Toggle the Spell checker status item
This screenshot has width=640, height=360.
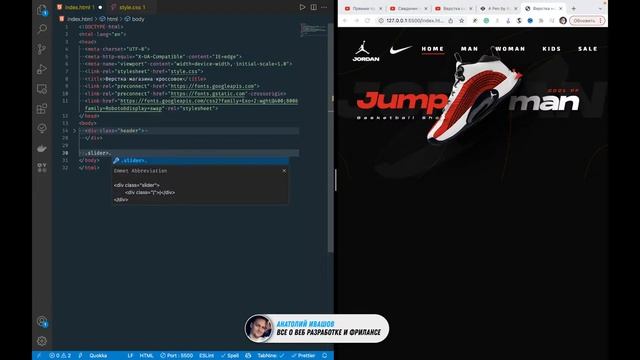tap(230, 356)
